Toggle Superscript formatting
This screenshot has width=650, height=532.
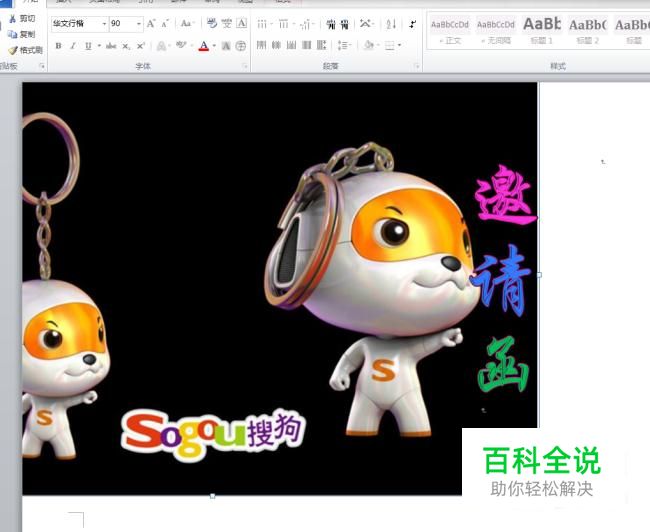click(141, 46)
